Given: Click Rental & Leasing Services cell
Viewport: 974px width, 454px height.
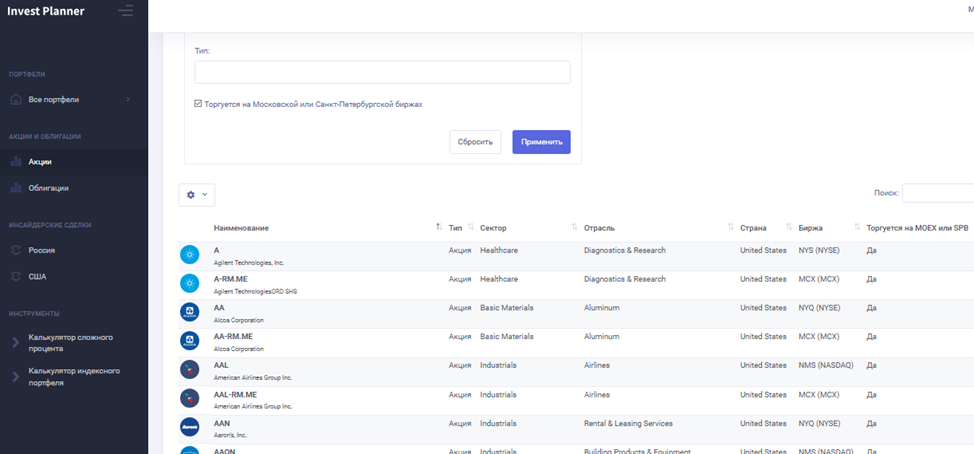Looking at the screenshot, I should 628,424.
